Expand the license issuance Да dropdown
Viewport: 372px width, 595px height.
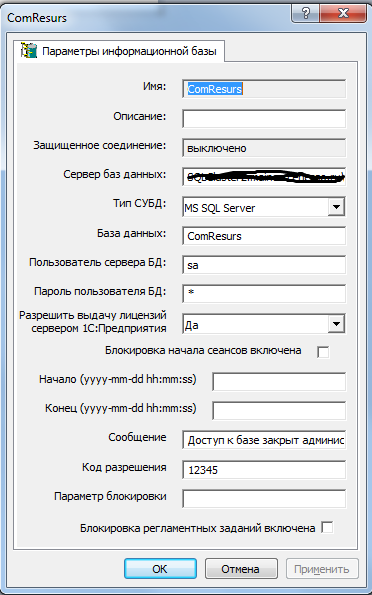(336, 324)
